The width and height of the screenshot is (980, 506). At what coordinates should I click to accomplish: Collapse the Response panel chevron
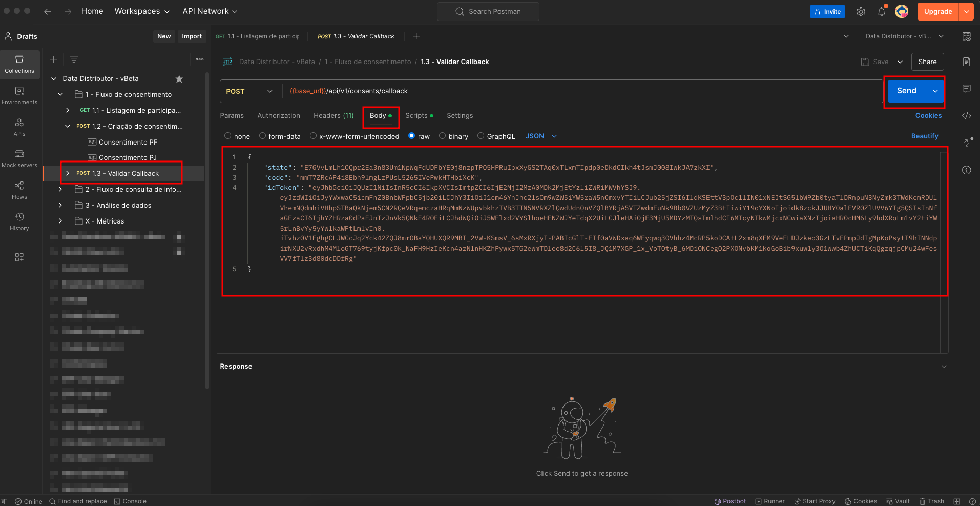click(944, 367)
